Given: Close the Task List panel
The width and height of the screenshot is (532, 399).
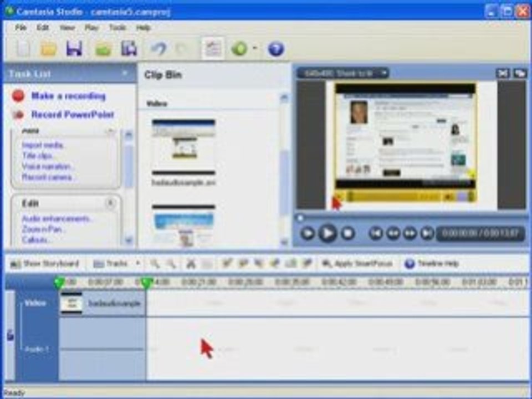Looking at the screenshot, I should click(x=125, y=73).
